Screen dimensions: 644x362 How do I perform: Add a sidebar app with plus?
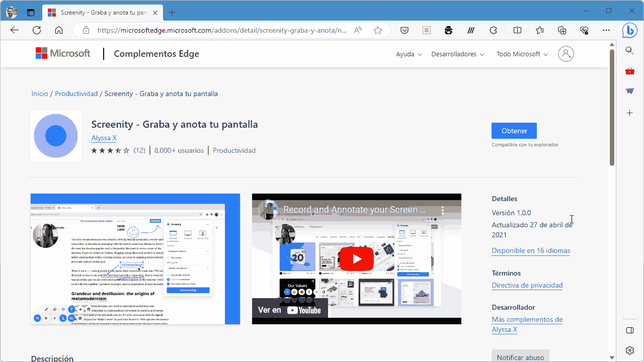point(629,113)
